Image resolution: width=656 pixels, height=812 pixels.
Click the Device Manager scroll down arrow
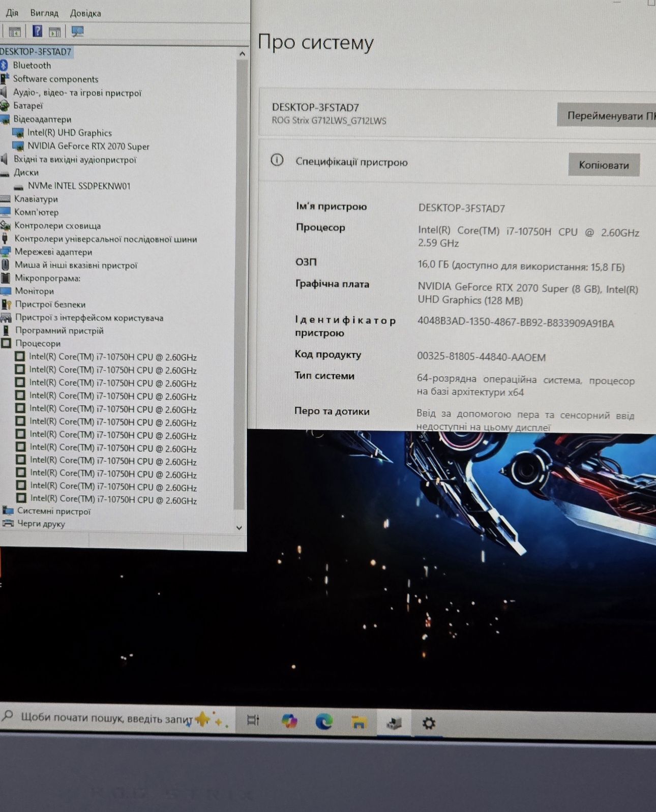240,528
